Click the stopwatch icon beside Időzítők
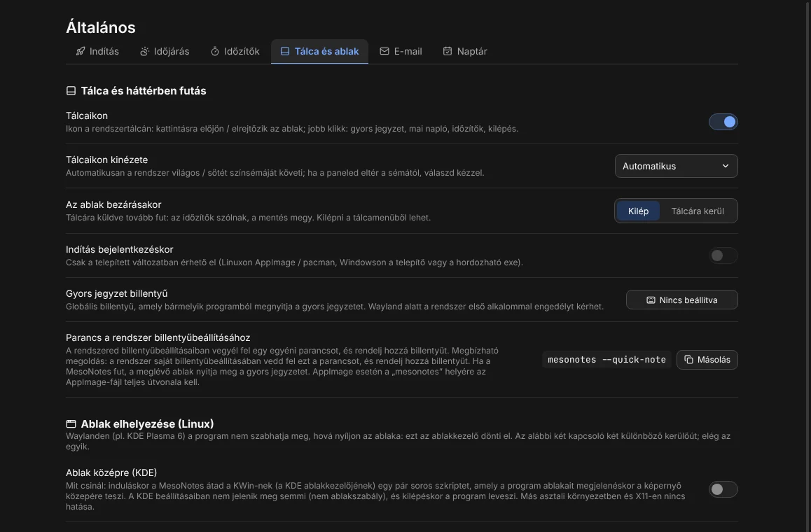 tap(214, 51)
